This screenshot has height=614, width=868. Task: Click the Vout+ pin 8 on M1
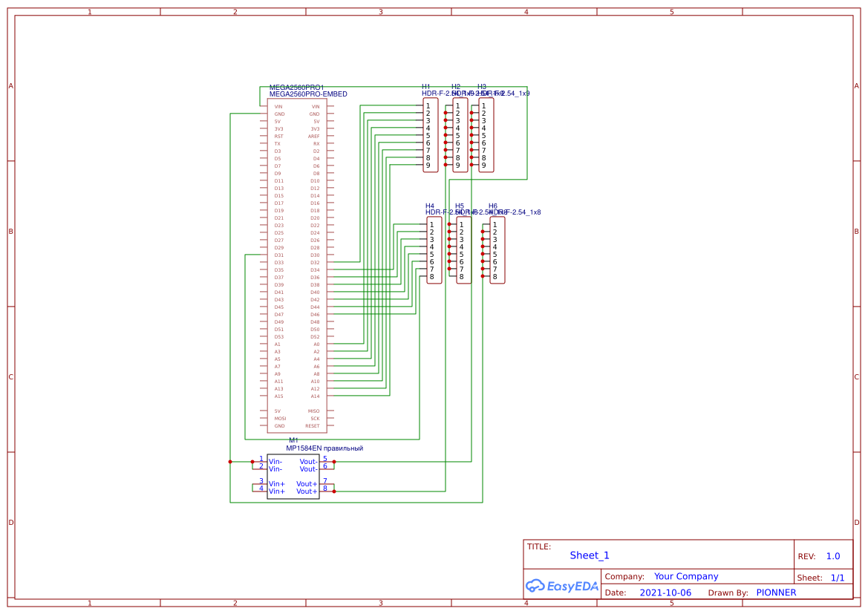pyautogui.click(x=325, y=491)
